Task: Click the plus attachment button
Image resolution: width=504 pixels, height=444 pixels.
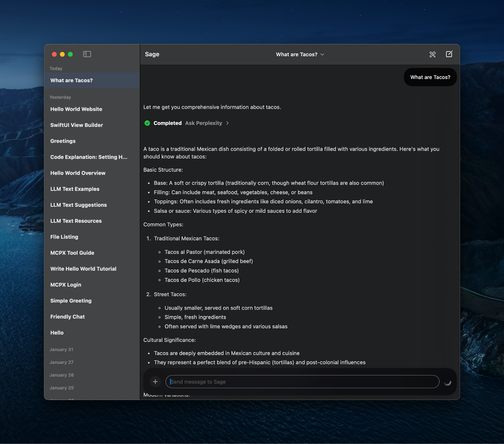Action: [155, 382]
